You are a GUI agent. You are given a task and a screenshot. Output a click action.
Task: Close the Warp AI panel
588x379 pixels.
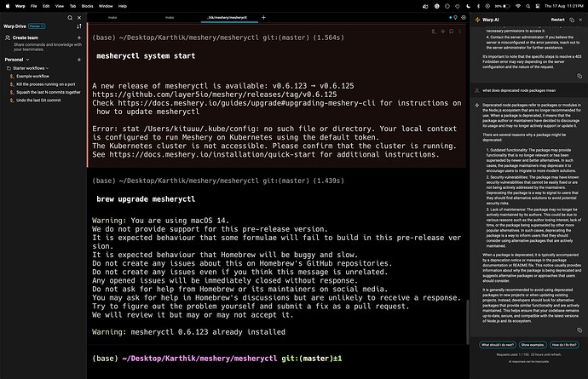click(x=580, y=20)
